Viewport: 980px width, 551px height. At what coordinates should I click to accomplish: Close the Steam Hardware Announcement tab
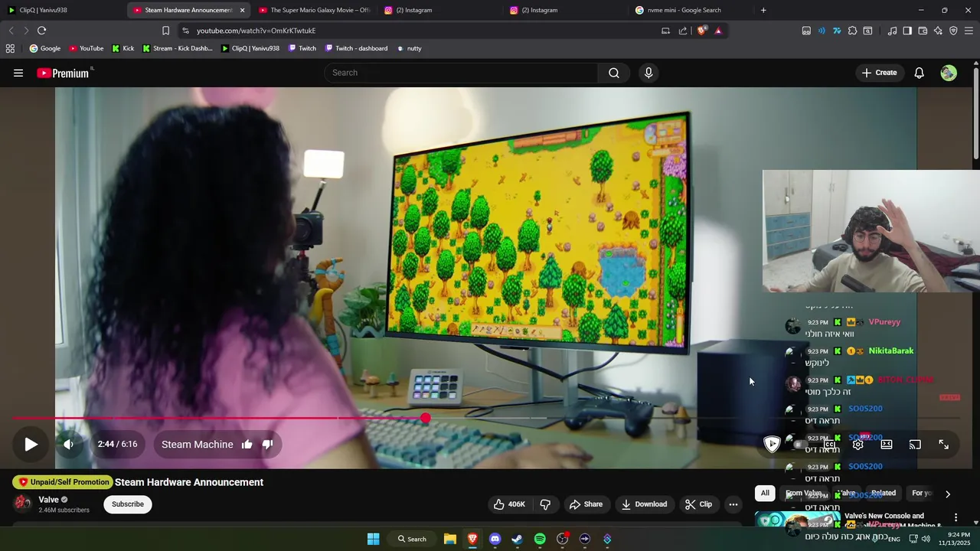tap(242, 10)
